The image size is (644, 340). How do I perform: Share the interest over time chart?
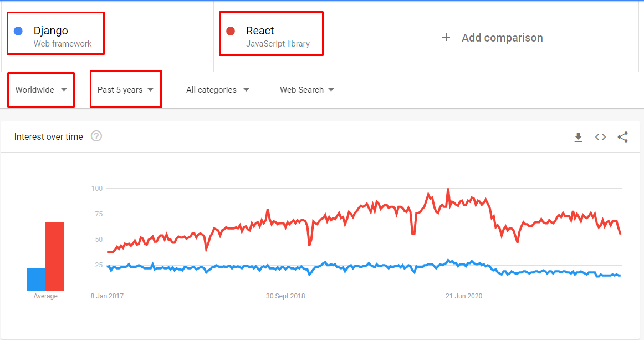622,137
